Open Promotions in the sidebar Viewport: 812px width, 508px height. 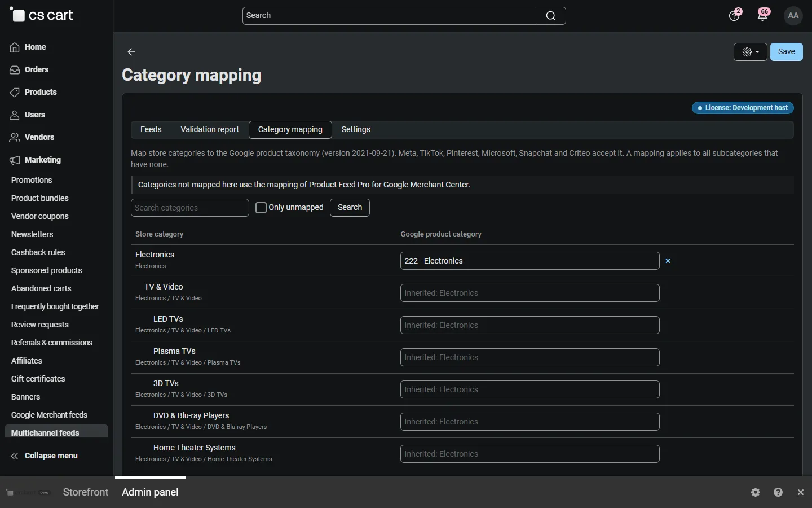[x=32, y=180]
